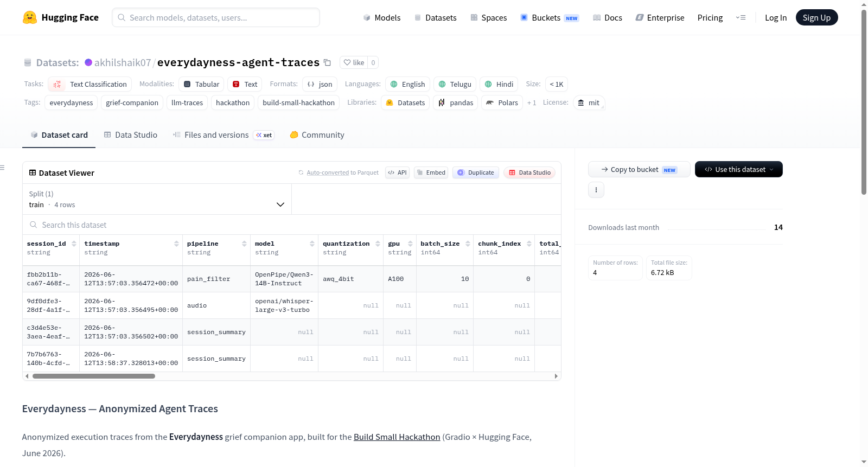Select the Text Classification task tag
This screenshot has height=467, width=868.
coord(90,84)
